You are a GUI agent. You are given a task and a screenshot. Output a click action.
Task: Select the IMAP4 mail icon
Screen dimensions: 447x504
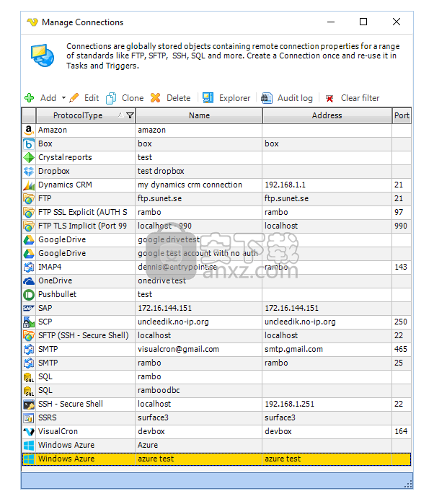29,267
